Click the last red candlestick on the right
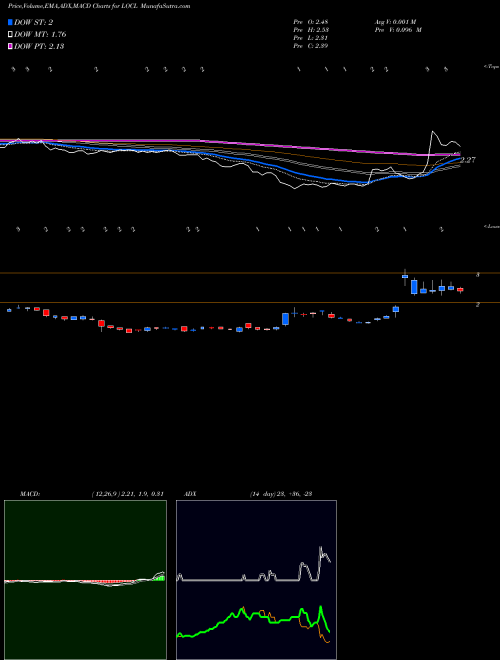Screen dimensions: 500x660 (460, 290)
